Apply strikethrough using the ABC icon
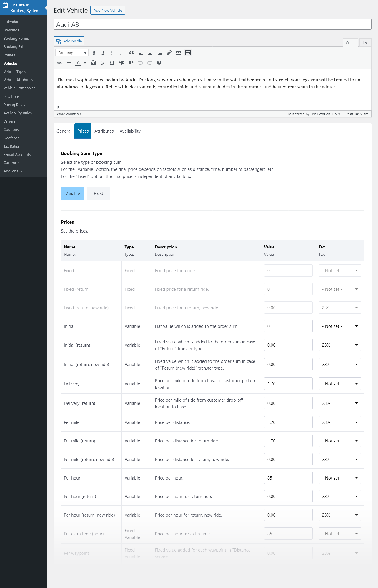Screen dimensions: 378x588 (x=59, y=63)
